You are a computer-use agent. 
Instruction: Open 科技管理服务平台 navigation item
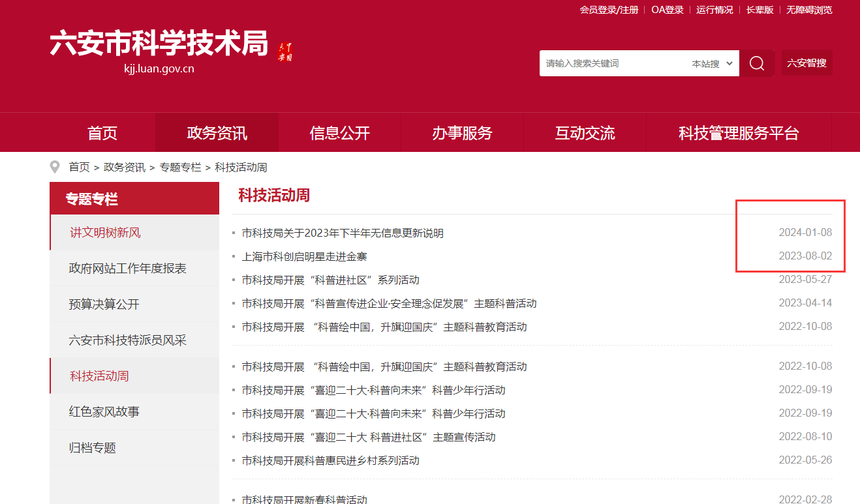point(739,133)
